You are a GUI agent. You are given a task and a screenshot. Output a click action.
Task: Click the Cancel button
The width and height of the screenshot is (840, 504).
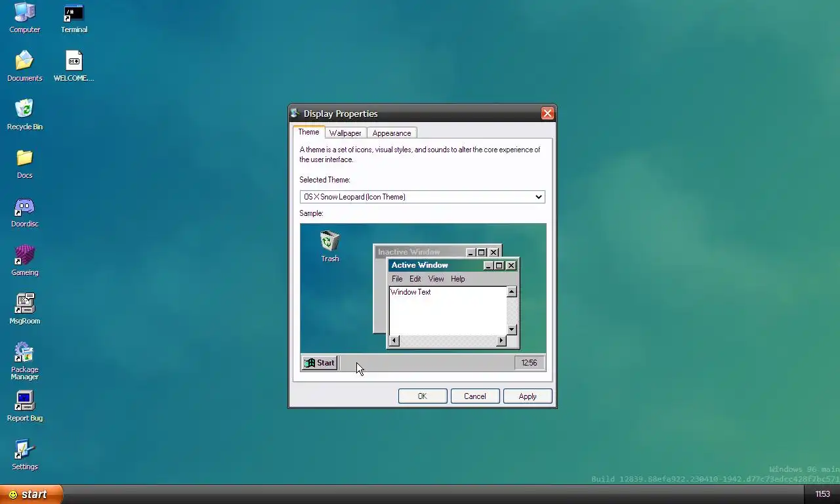point(475,396)
